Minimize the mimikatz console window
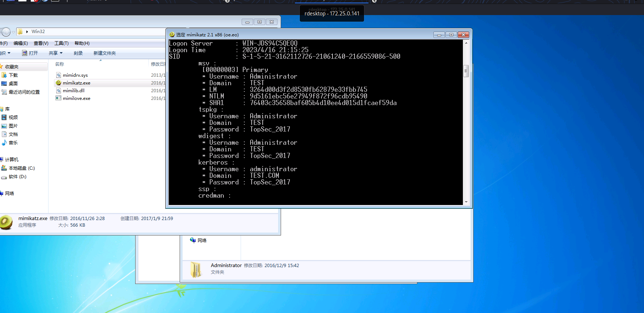Screen dimensions: 644x313 click(439, 35)
